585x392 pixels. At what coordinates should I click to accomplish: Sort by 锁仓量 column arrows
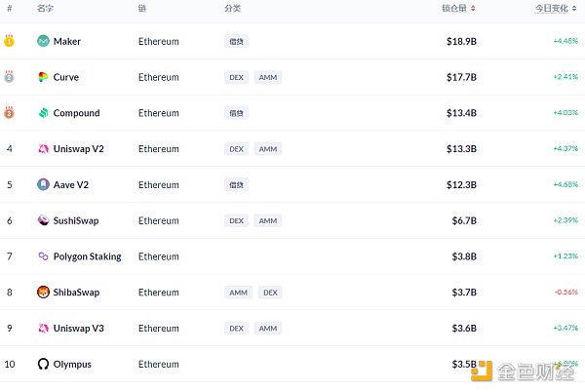pos(473,8)
